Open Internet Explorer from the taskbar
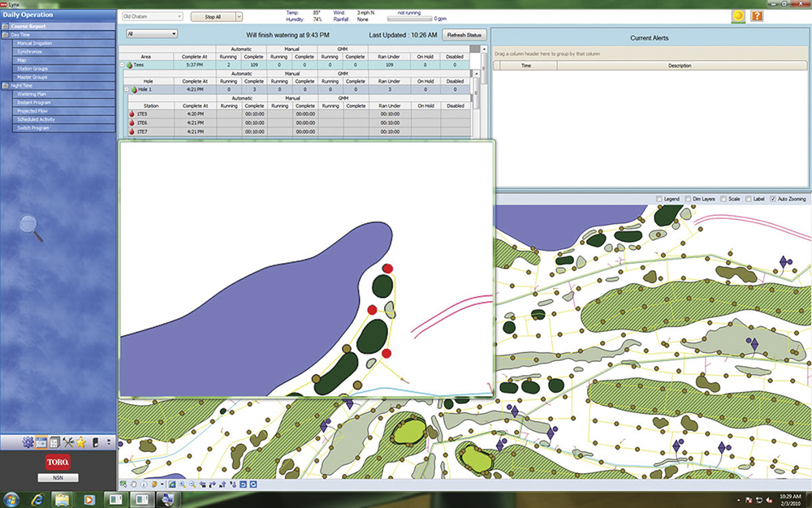Viewport: 812px width, 508px height. pyautogui.click(x=37, y=497)
